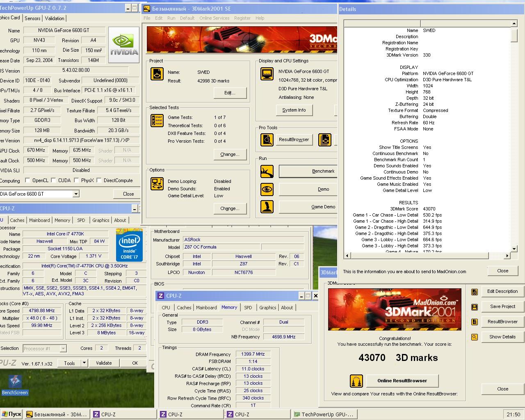The height and width of the screenshot is (420, 525).
Task: Click the magnifier icon beside Show Details
Action: coord(475,337)
